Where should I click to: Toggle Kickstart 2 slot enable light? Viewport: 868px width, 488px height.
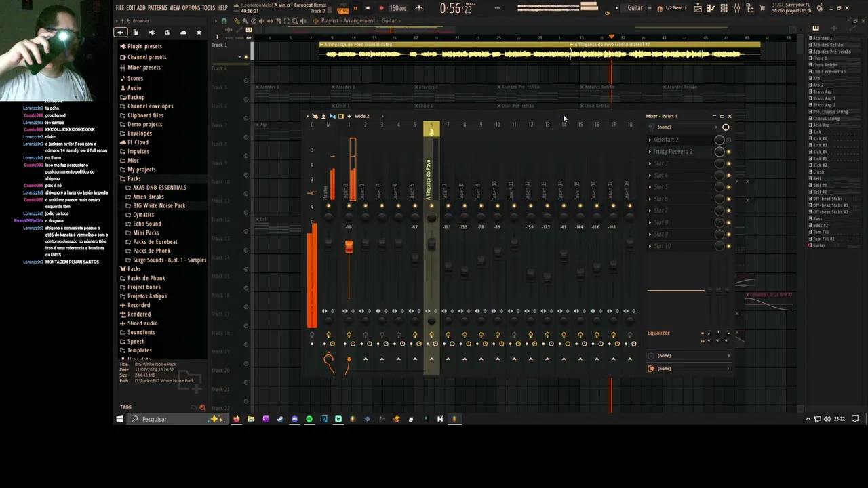pyautogui.click(x=729, y=140)
